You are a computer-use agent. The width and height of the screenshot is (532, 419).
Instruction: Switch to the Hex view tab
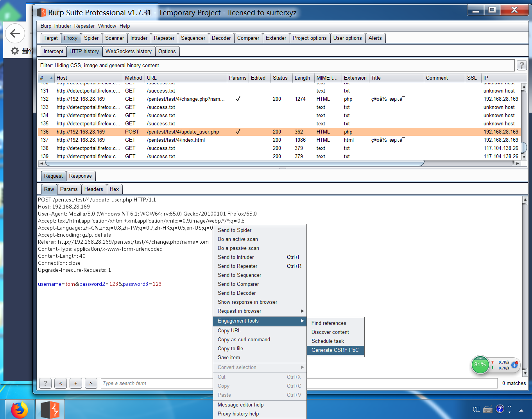[114, 189]
